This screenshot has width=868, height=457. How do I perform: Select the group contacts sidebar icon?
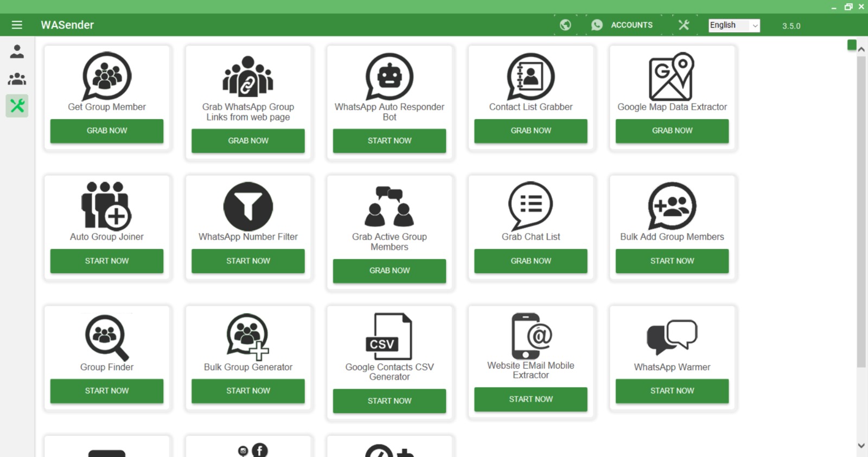pyautogui.click(x=17, y=79)
